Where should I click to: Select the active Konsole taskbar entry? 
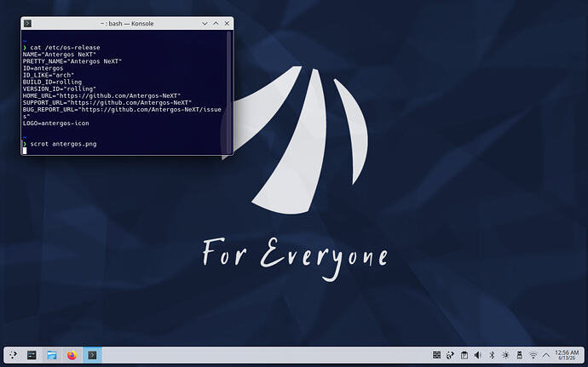[x=92, y=354]
